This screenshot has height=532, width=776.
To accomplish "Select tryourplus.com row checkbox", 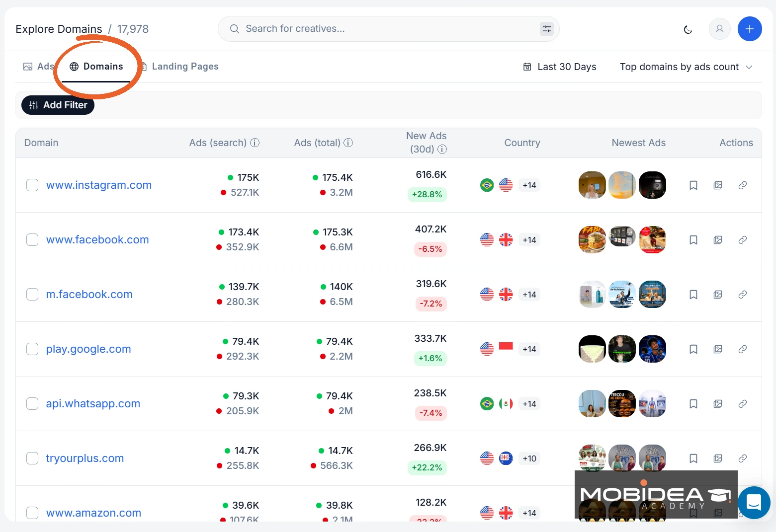I will [32, 458].
